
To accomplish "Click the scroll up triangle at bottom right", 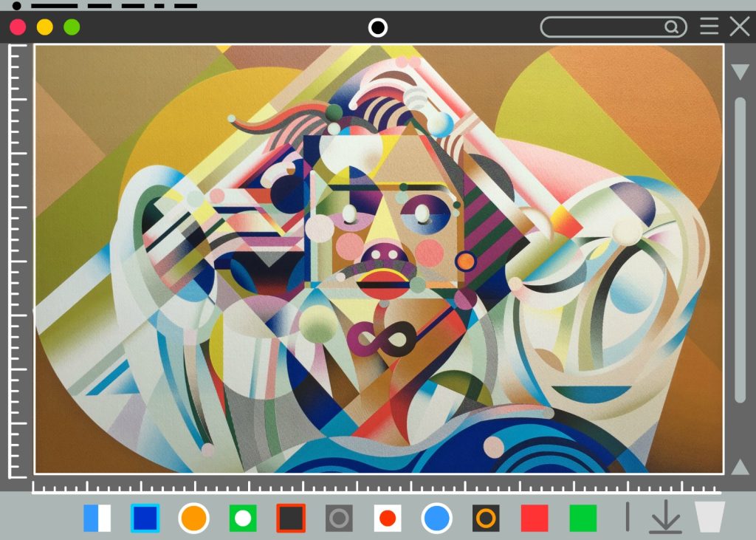I will click(x=740, y=467).
